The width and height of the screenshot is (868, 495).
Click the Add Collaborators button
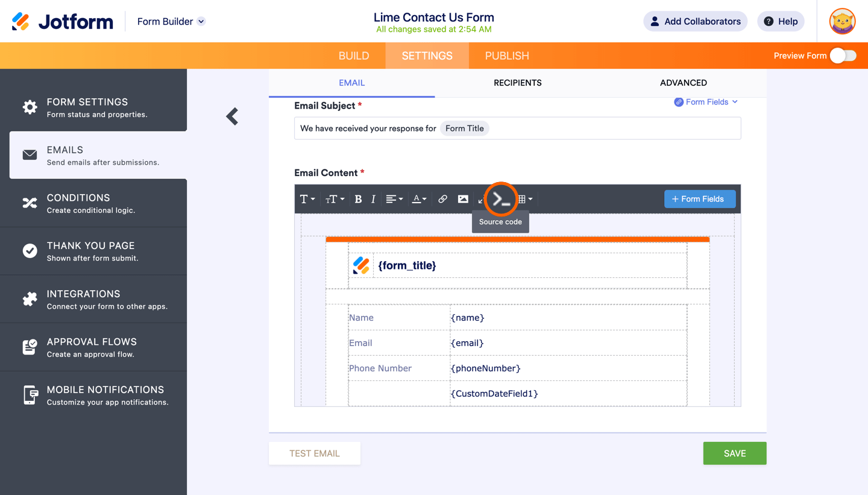(x=696, y=22)
